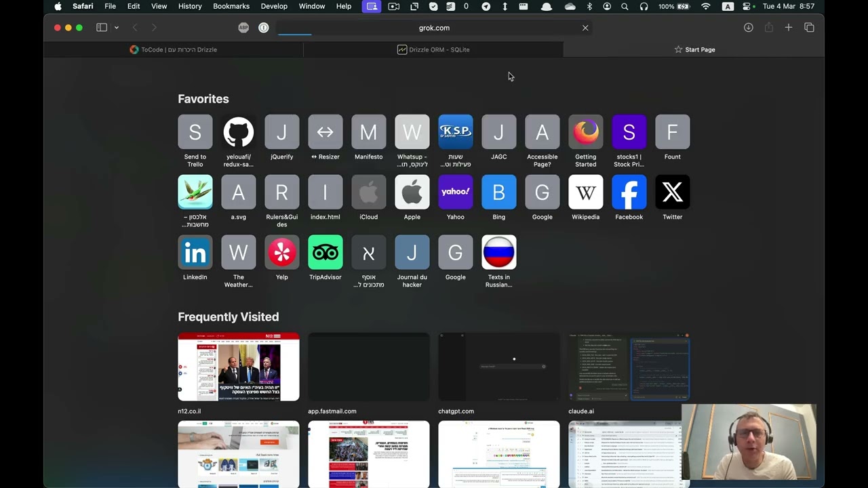Switch to the ToCode Drizzle tab
Viewport: 868px width, 488px height.
pyautogui.click(x=174, y=49)
